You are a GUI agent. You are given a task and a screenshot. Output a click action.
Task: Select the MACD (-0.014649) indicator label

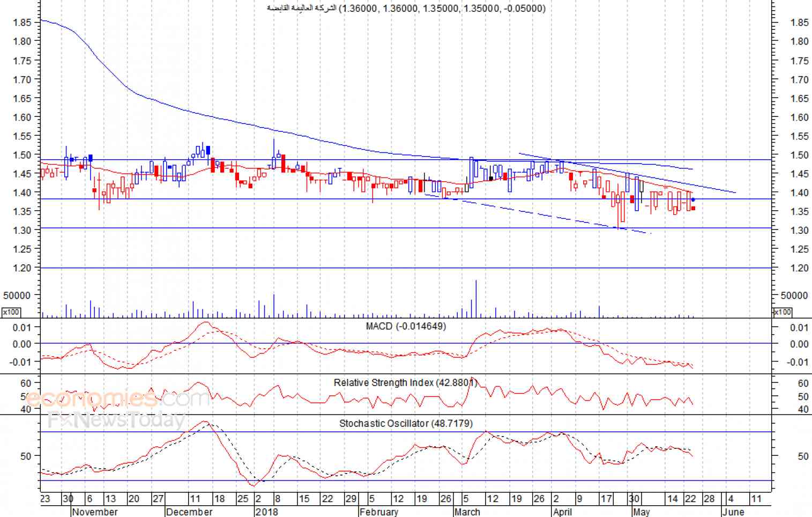click(x=406, y=326)
